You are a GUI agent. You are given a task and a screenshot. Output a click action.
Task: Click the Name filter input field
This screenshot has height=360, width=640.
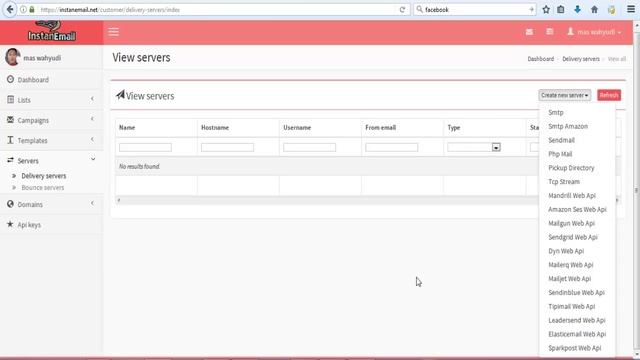[145, 147]
